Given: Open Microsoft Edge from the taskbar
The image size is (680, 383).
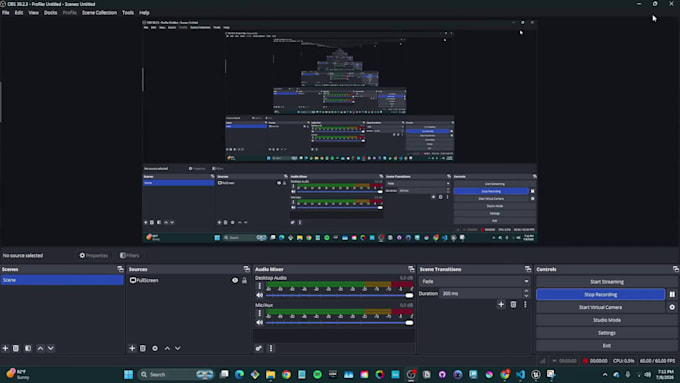Looking at the screenshot, I should pyautogui.click(x=239, y=374).
